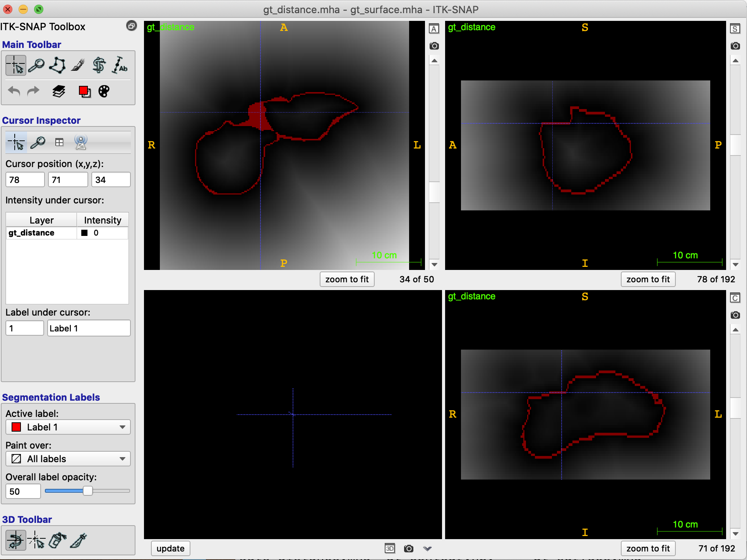Toggle the 3D trackball rotation tool

[15, 540]
